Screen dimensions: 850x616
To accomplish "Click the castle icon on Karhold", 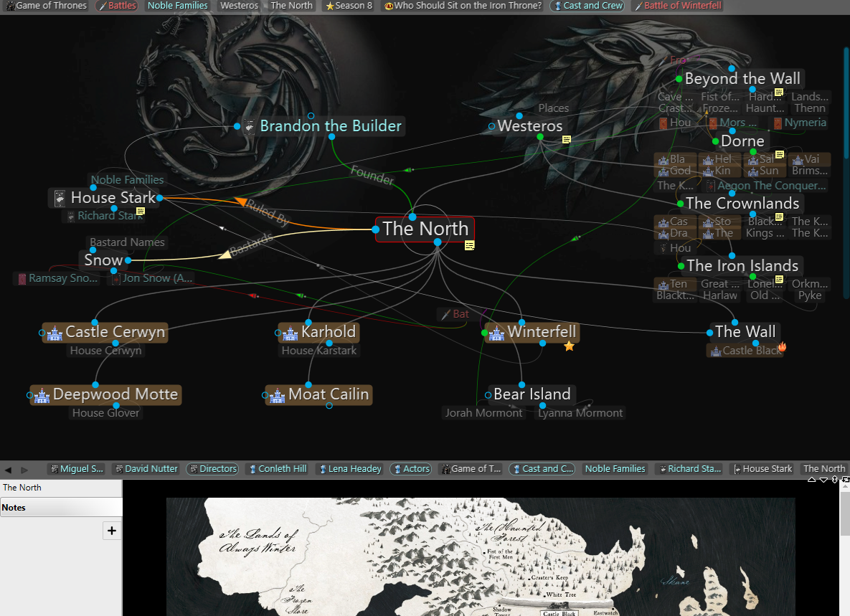I will 291,333.
